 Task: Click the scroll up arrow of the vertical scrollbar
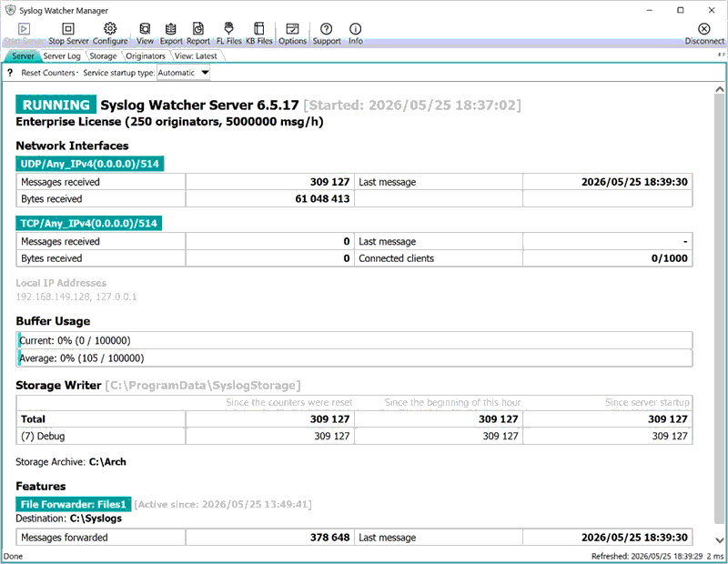tap(719, 89)
